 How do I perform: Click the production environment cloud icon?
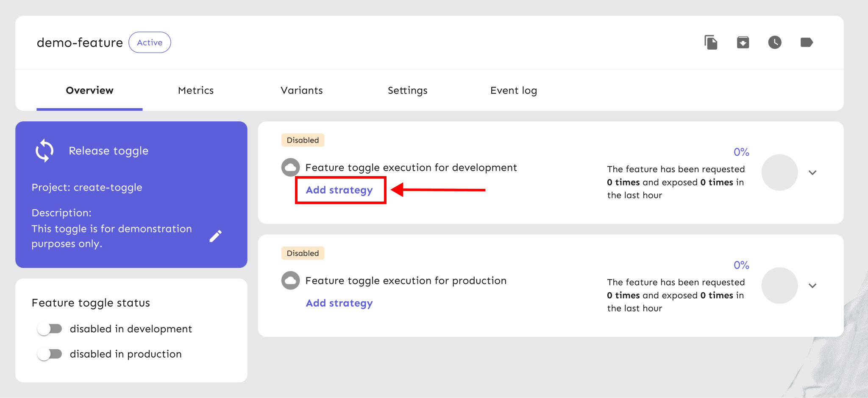(290, 280)
